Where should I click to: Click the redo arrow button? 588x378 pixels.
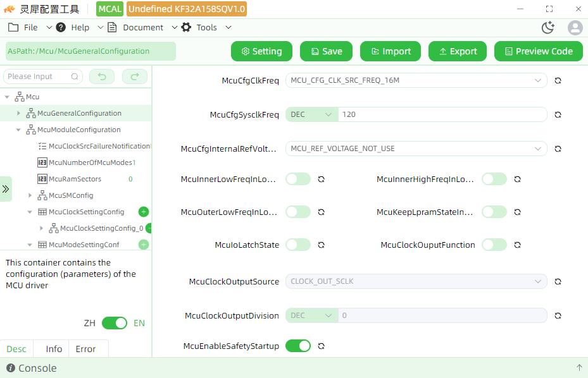[135, 76]
